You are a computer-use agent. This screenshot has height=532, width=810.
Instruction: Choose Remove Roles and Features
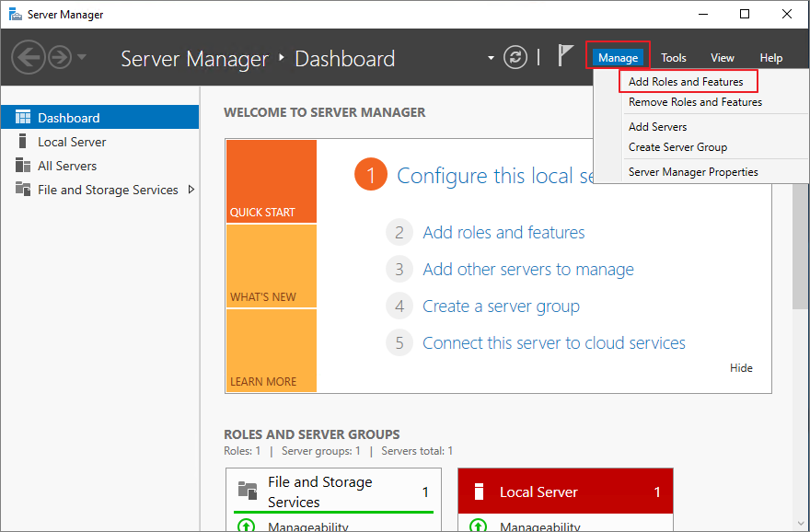click(695, 102)
